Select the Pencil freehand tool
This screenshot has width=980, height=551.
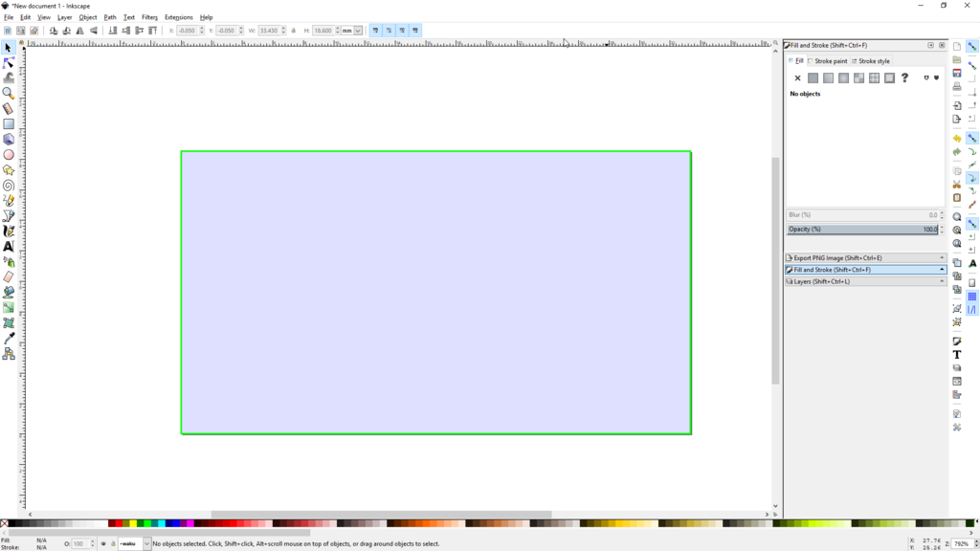(x=8, y=201)
